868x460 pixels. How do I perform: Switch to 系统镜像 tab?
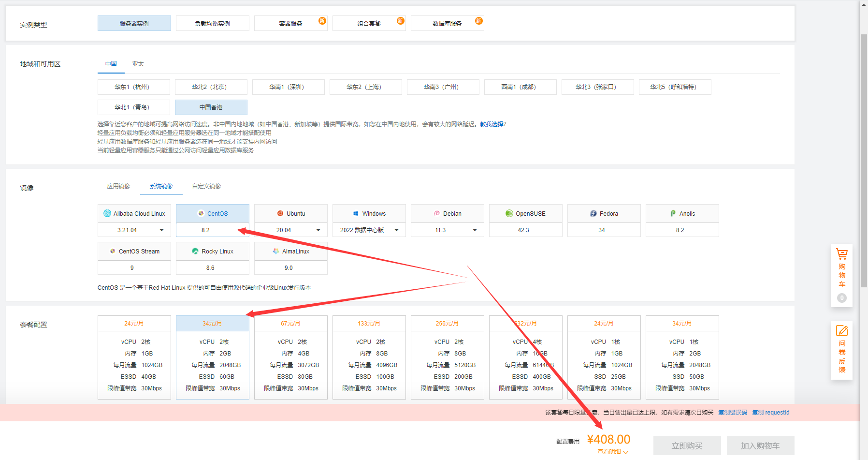[161, 186]
